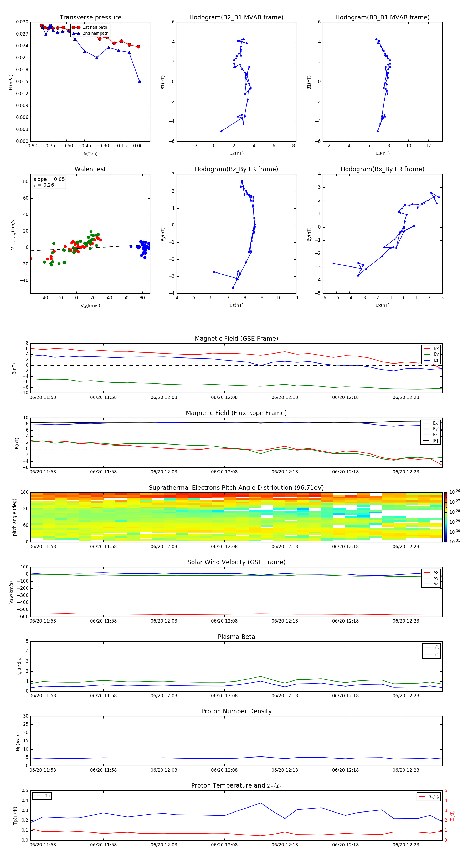The image size is (473, 868).
Task: Click the 'Proton Temperature and Te/Tp' title
Action: [236, 786]
